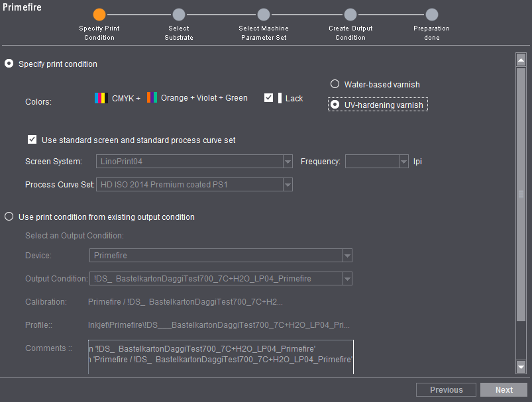Go to Select Machine Parameter Set step
Image resolution: width=532 pixels, height=402 pixels.
264,15
